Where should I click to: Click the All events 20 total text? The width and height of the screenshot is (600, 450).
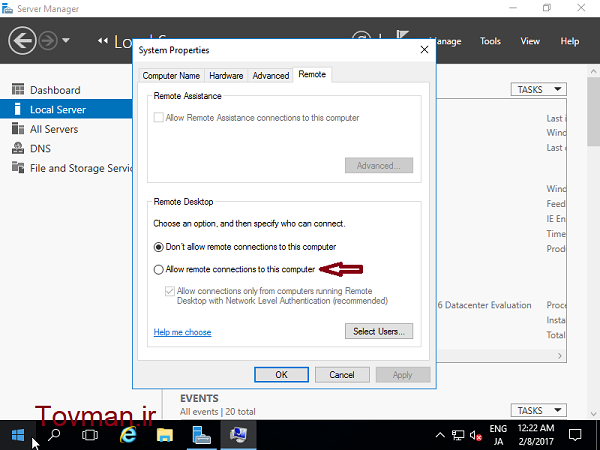tap(217, 412)
